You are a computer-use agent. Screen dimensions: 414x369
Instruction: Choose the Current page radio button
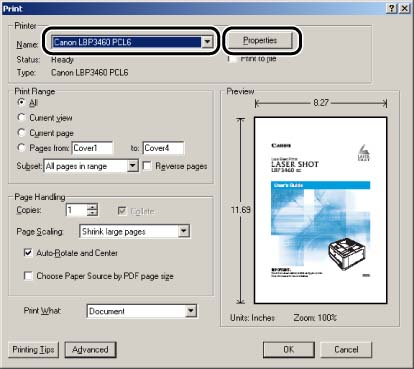[x=21, y=133]
